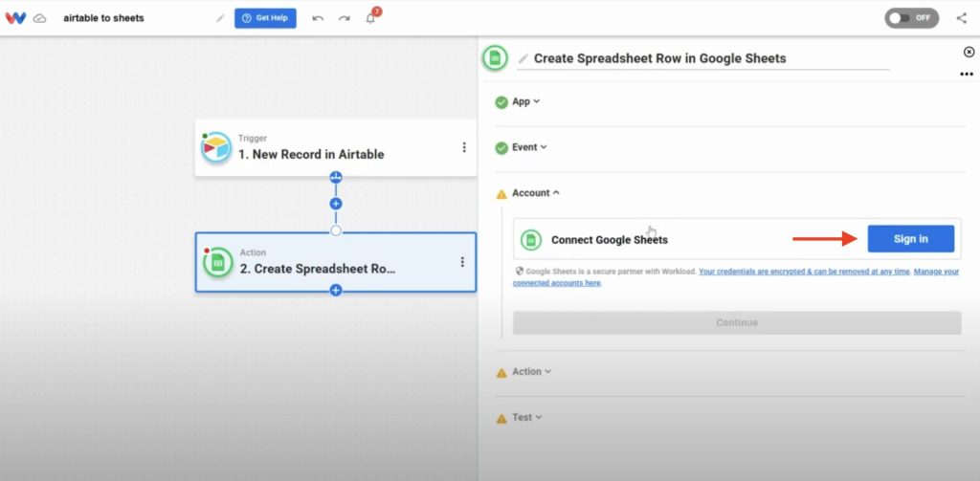Click the share workflow icon
980x481 pixels.
tap(961, 18)
